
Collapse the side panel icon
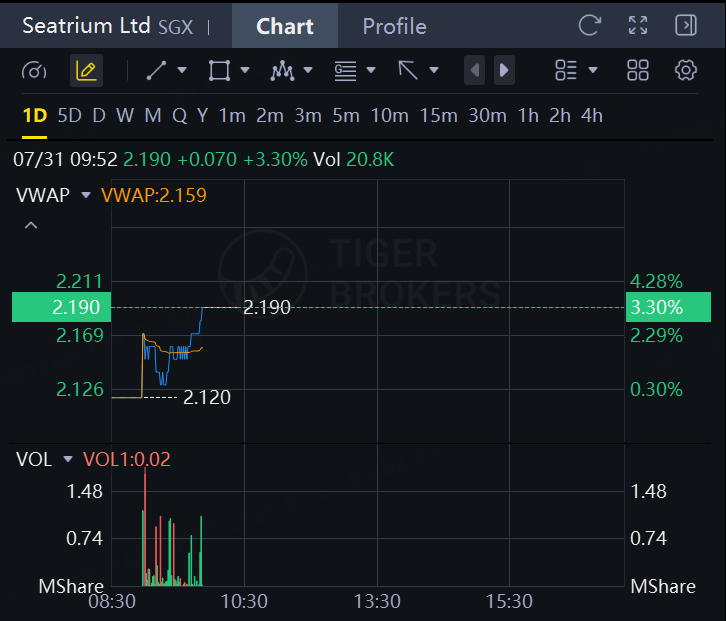[x=686, y=25]
